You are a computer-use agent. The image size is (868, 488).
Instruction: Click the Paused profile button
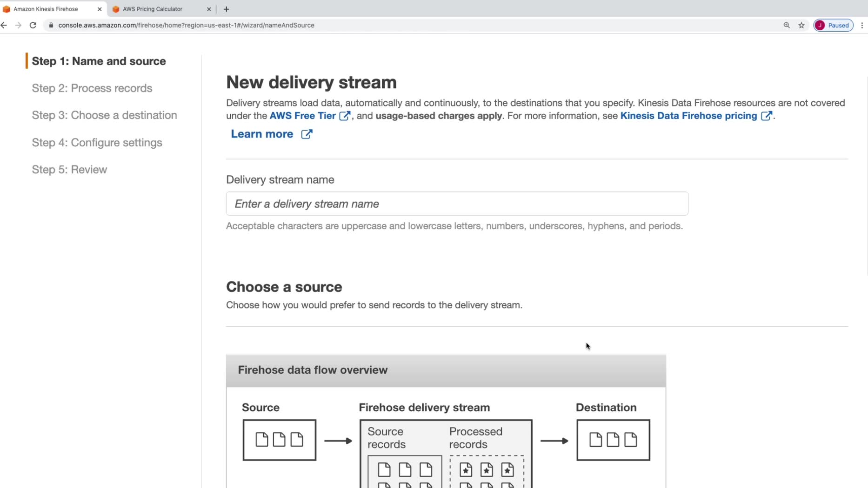click(834, 25)
